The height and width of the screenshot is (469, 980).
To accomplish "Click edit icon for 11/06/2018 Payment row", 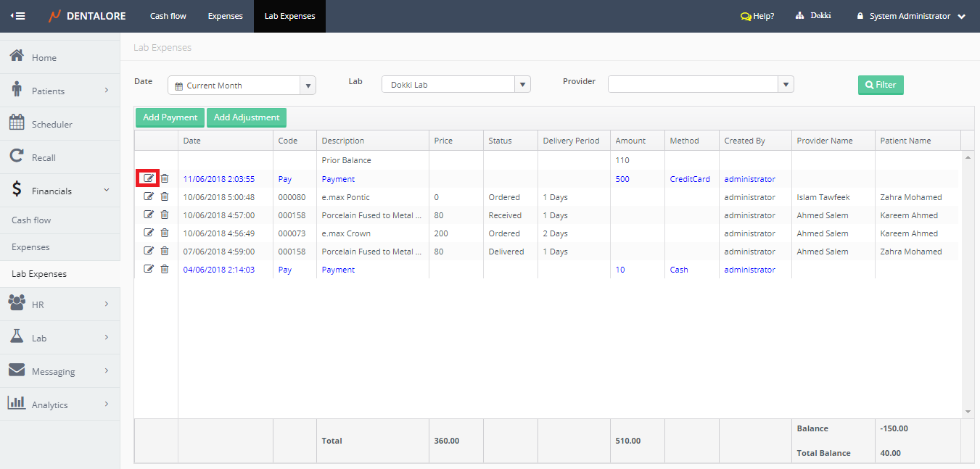I will coord(149,178).
